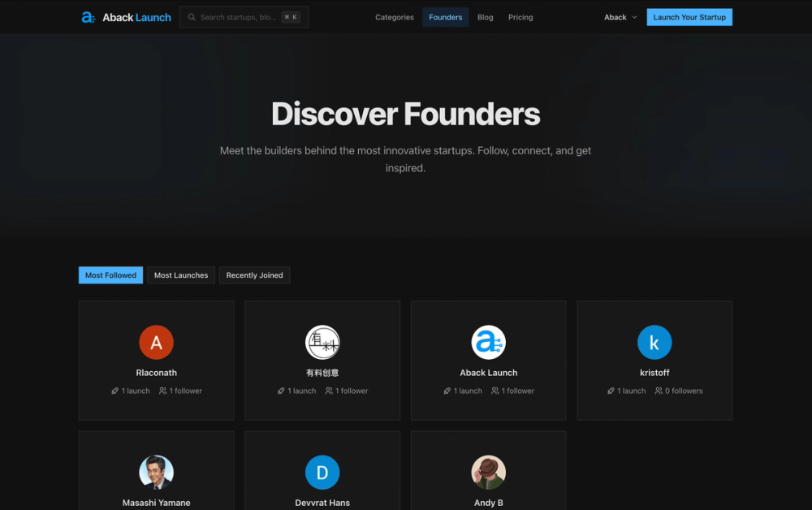812x510 pixels.
Task: Click the chevron next to Aback
Action: [634, 17]
